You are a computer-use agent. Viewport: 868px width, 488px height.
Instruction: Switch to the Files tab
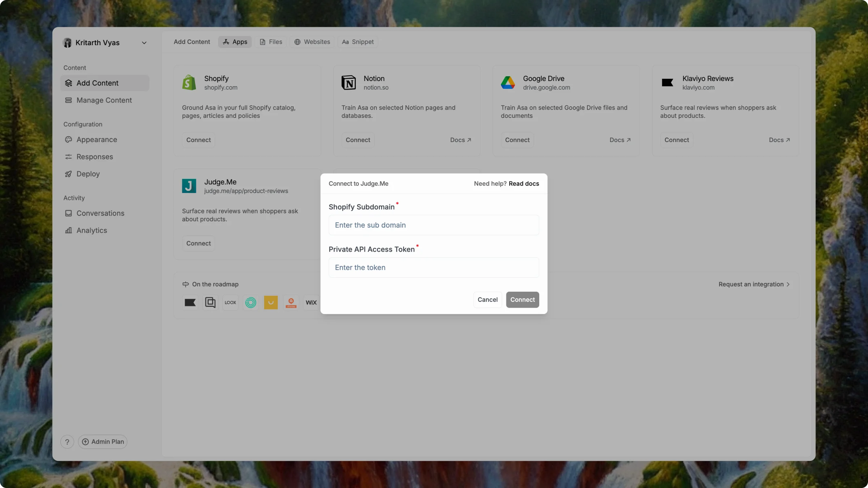click(x=271, y=42)
